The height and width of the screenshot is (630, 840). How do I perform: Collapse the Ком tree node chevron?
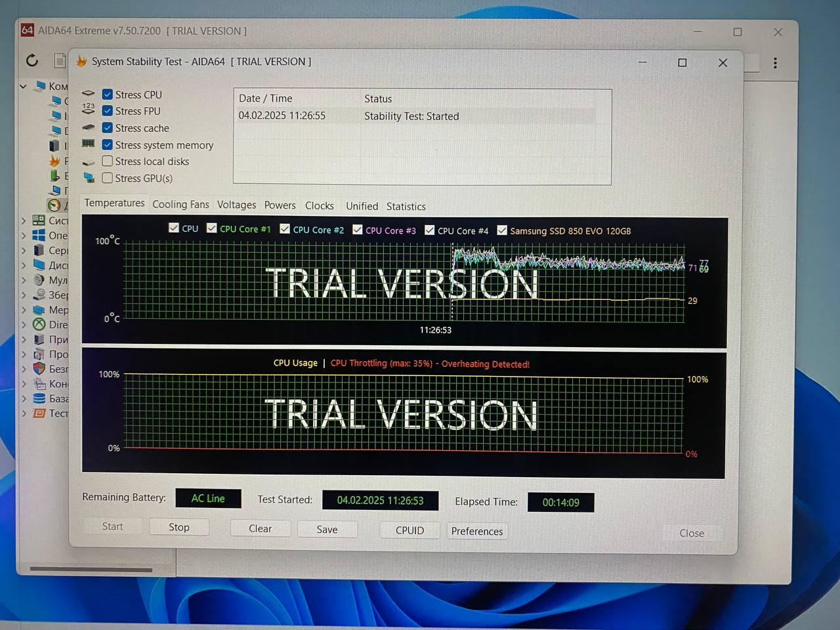[23, 86]
